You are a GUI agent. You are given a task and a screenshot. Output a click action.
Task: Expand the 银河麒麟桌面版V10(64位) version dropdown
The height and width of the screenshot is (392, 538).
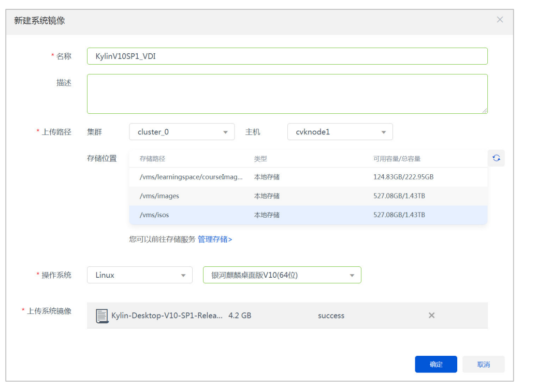(282, 275)
